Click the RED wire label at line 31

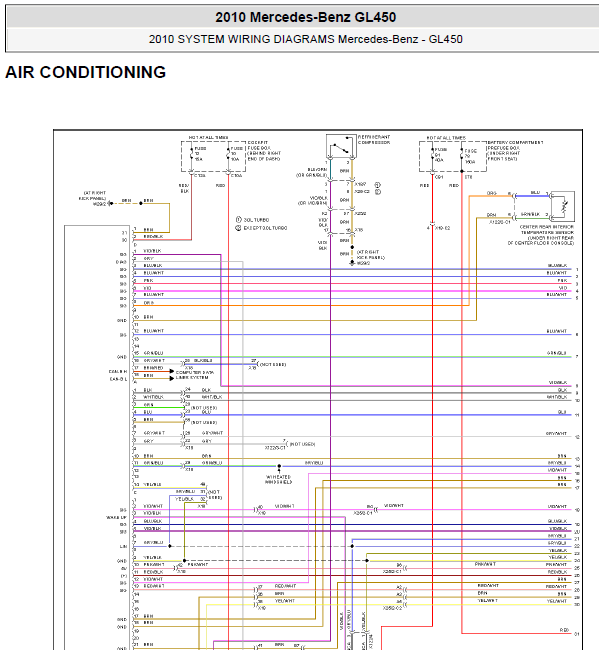coord(565,630)
